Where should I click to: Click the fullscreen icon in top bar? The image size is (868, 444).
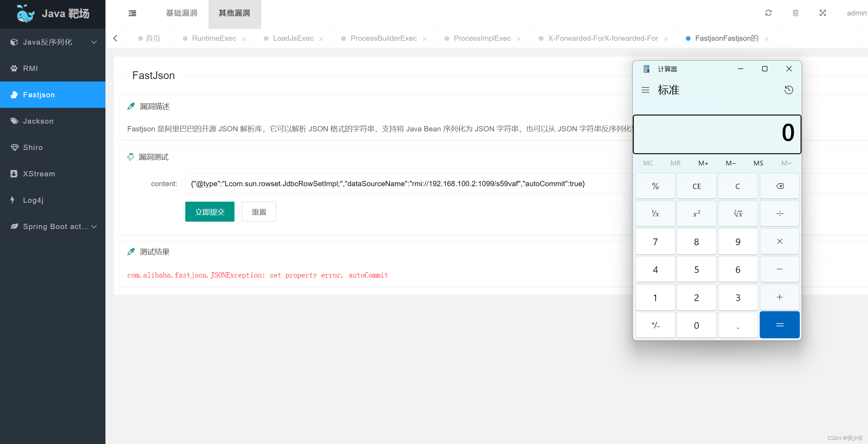823,13
